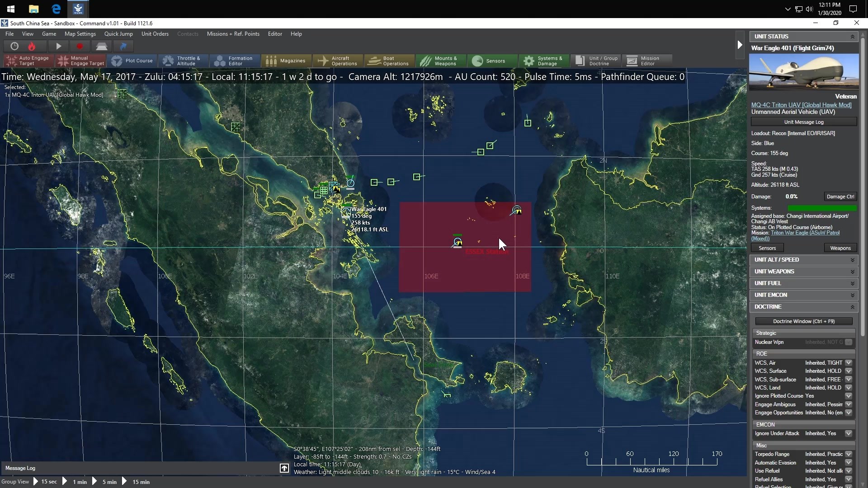Open Engage Opportunities dropdown

[849, 413]
